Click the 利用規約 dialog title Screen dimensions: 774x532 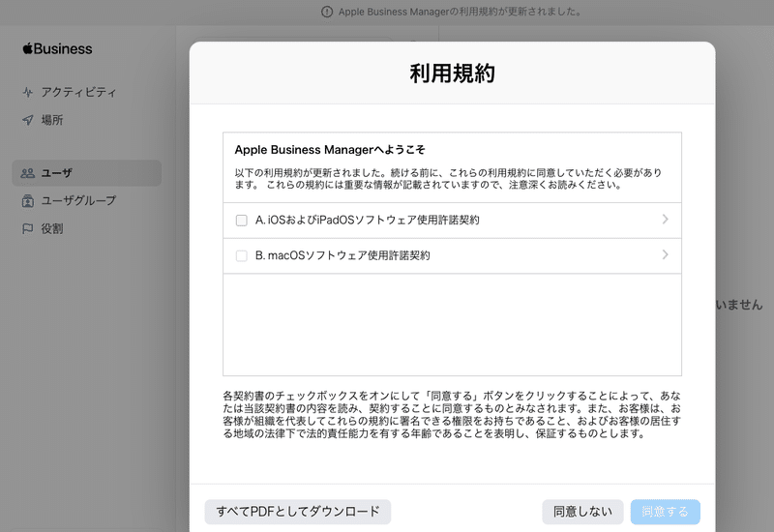click(452, 74)
